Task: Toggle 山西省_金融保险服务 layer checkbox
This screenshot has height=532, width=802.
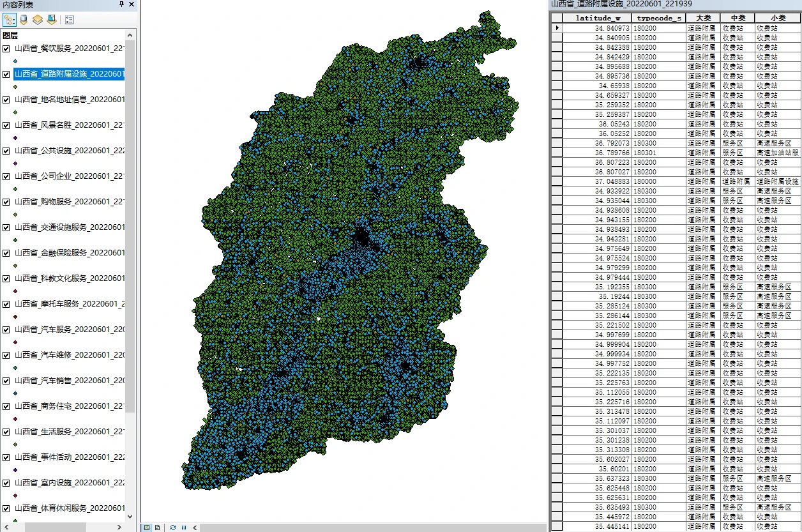Action: pyautogui.click(x=6, y=253)
